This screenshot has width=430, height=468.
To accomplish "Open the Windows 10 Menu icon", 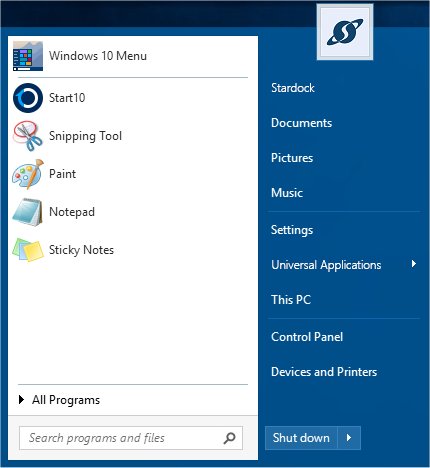I will pyautogui.click(x=28, y=56).
